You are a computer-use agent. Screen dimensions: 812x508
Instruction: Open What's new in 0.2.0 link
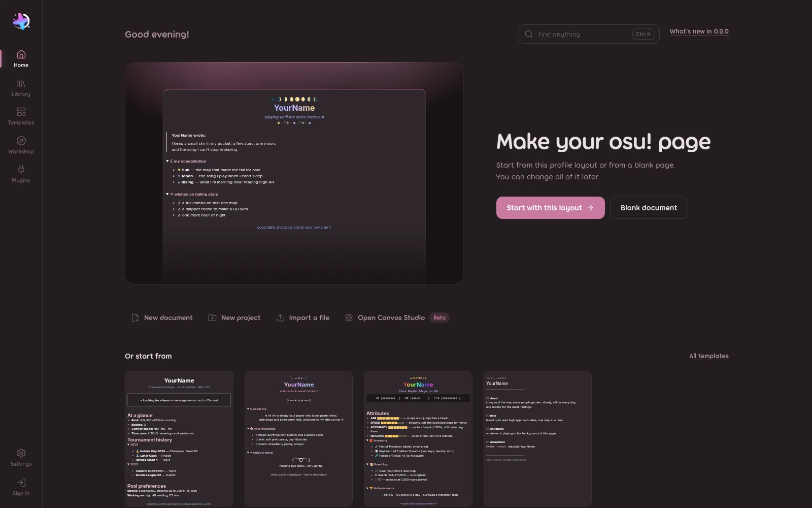699,31
